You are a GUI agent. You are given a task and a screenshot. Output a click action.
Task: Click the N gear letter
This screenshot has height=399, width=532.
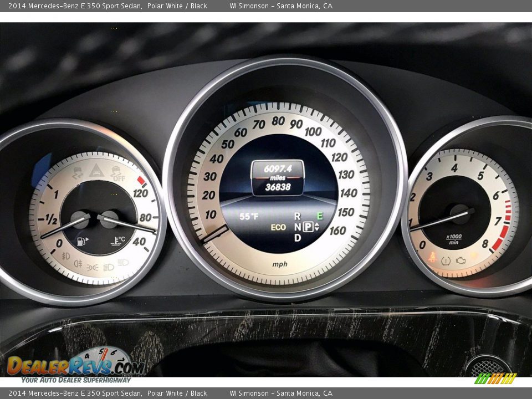click(297, 227)
